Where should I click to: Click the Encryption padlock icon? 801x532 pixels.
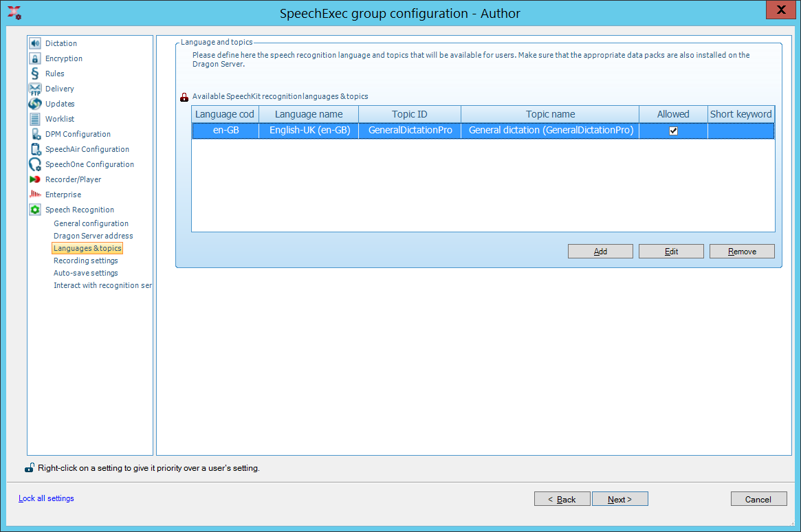[35, 58]
